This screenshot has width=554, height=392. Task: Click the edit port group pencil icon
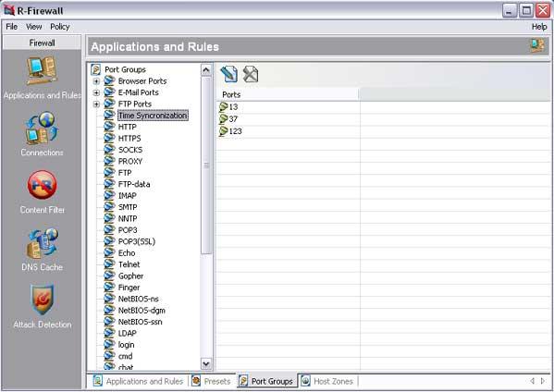point(229,74)
